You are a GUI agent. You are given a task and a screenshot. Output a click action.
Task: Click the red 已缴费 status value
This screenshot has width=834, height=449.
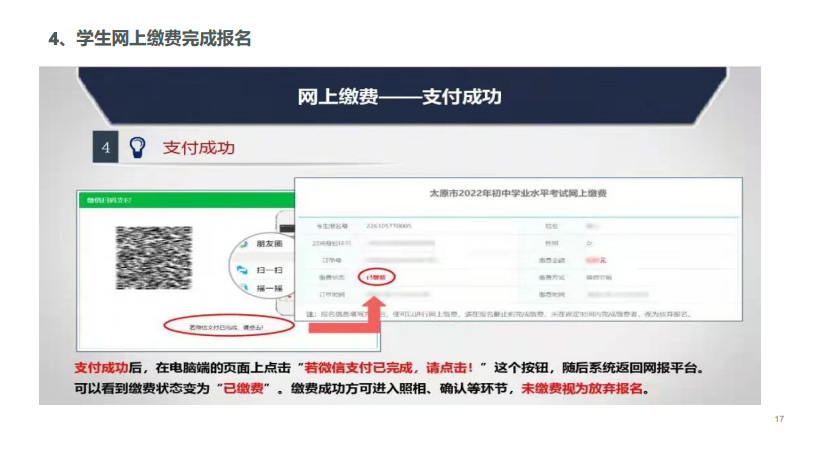pos(376,277)
